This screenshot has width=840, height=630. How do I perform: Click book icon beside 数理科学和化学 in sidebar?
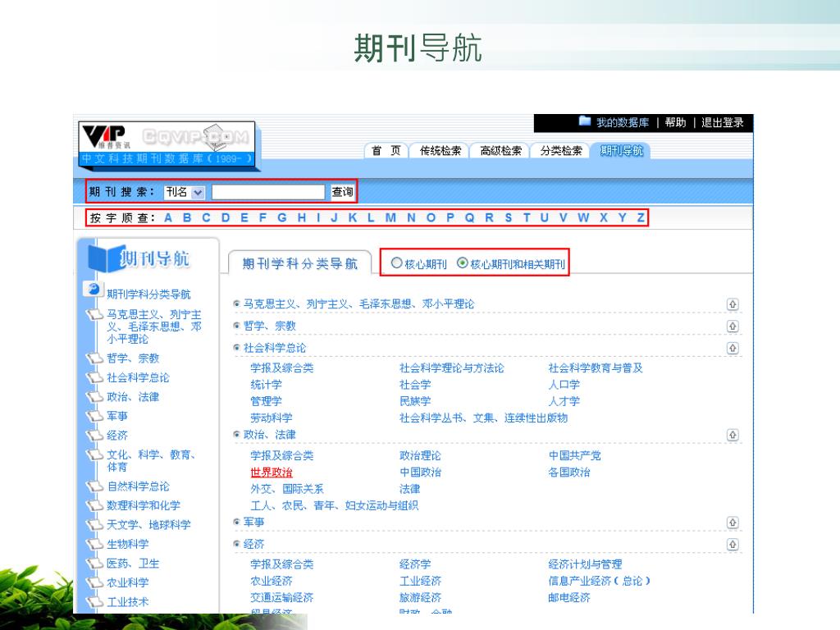tap(95, 505)
